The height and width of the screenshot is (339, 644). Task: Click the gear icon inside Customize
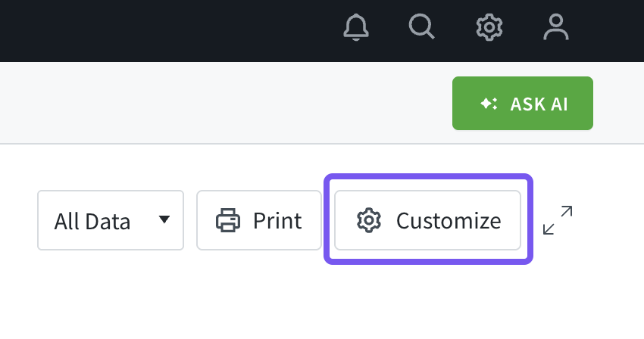point(369,221)
